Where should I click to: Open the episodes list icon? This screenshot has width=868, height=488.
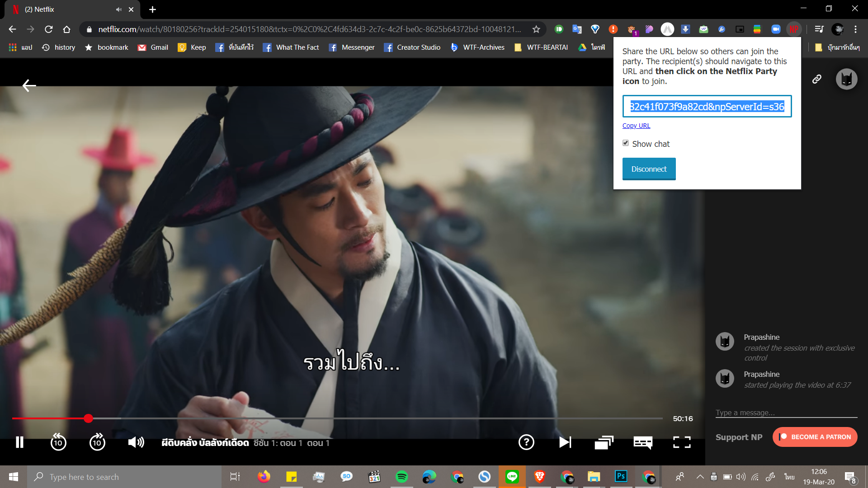tap(604, 442)
